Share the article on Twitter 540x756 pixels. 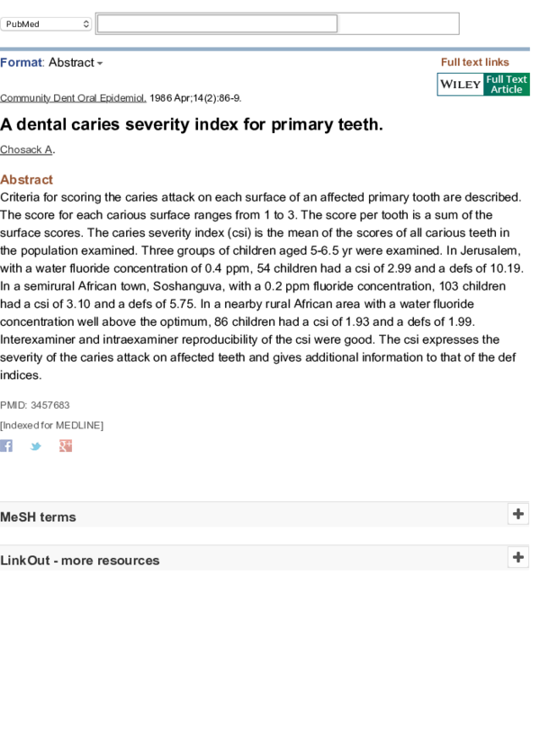(x=35, y=445)
